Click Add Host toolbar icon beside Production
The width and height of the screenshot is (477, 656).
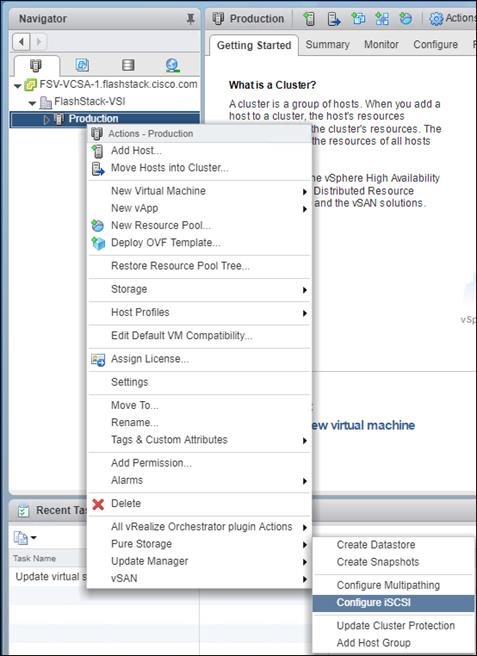pyautogui.click(x=309, y=19)
